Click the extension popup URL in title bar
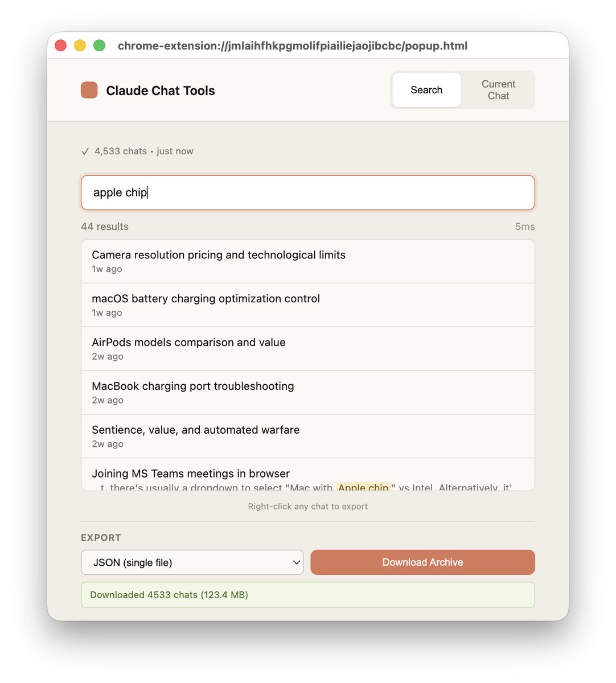The height and width of the screenshot is (683, 616). tap(293, 46)
